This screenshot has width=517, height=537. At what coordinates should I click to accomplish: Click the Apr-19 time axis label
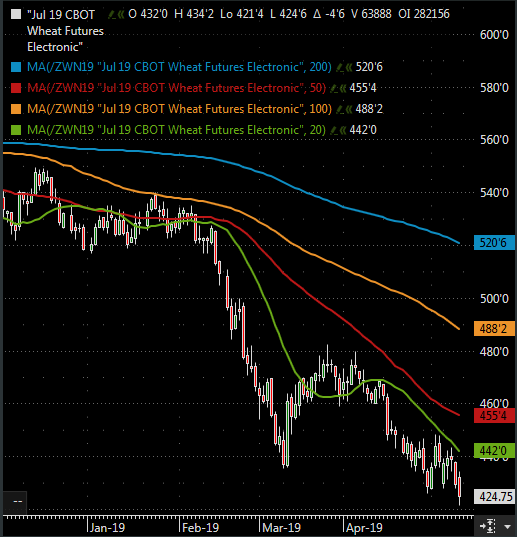[364, 528]
